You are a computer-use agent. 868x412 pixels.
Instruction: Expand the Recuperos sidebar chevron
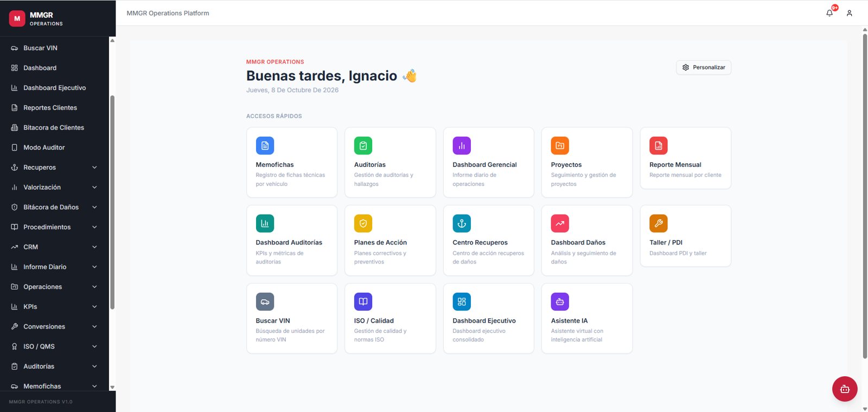click(x=94, y=168)
